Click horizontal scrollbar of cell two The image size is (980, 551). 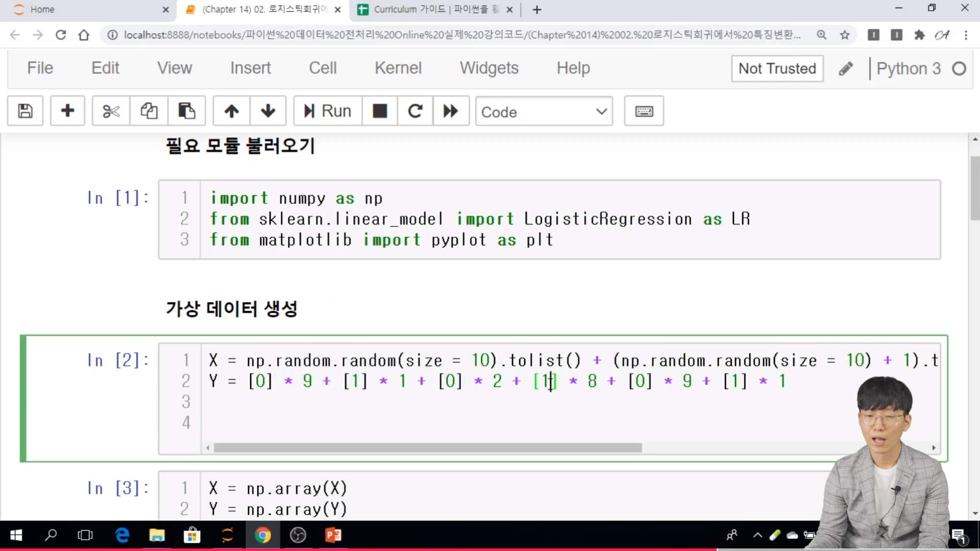(x=427, y=447)
